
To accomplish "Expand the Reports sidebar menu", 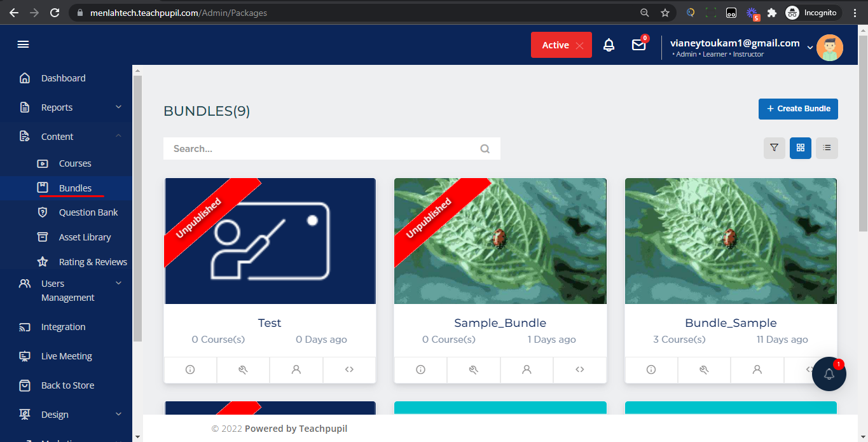I will (x=118, y=107).
